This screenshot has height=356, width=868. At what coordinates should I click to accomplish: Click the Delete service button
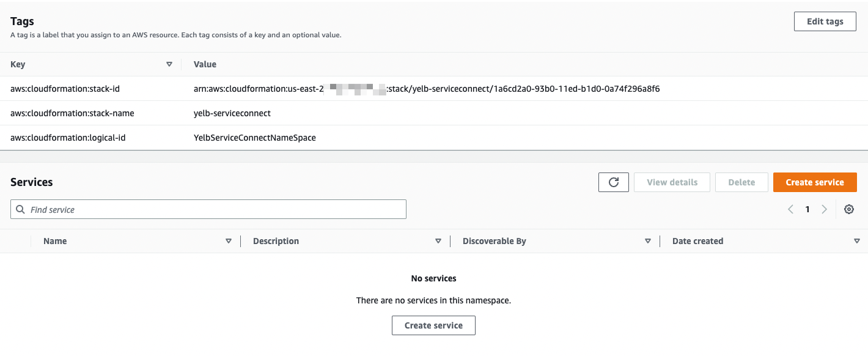click(x=741, y=182)
